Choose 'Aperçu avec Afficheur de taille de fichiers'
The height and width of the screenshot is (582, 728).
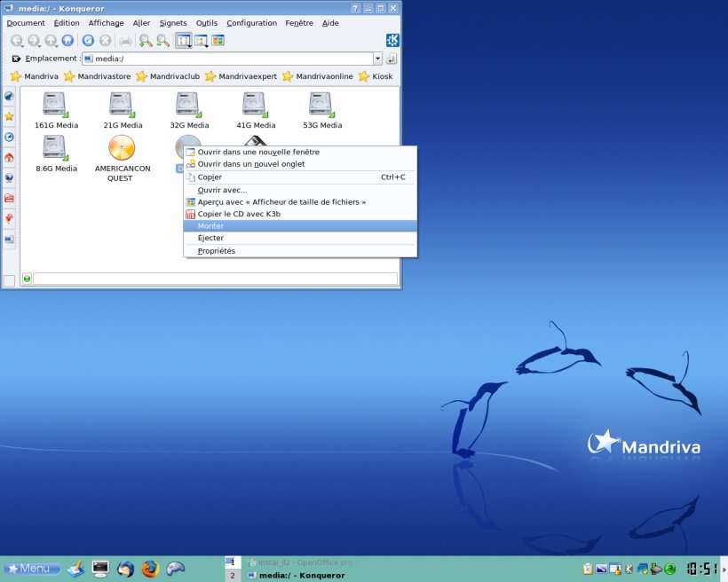point(300,202)
